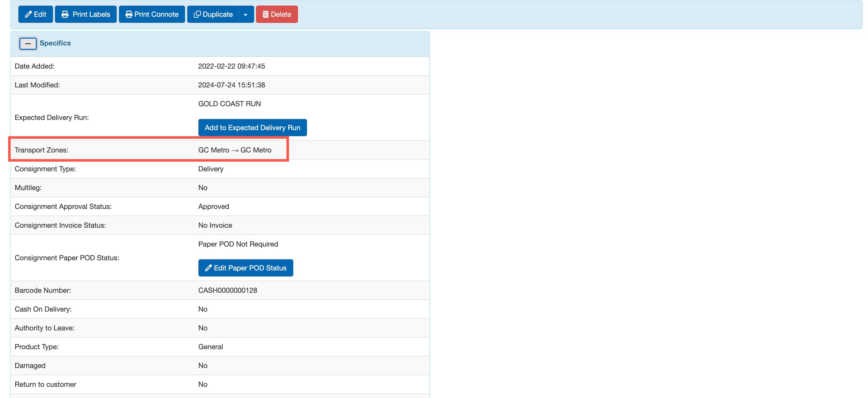Screen dimensions: 868x398
Task: Click the Duplicate button label
Action: (x=218, y=14)
